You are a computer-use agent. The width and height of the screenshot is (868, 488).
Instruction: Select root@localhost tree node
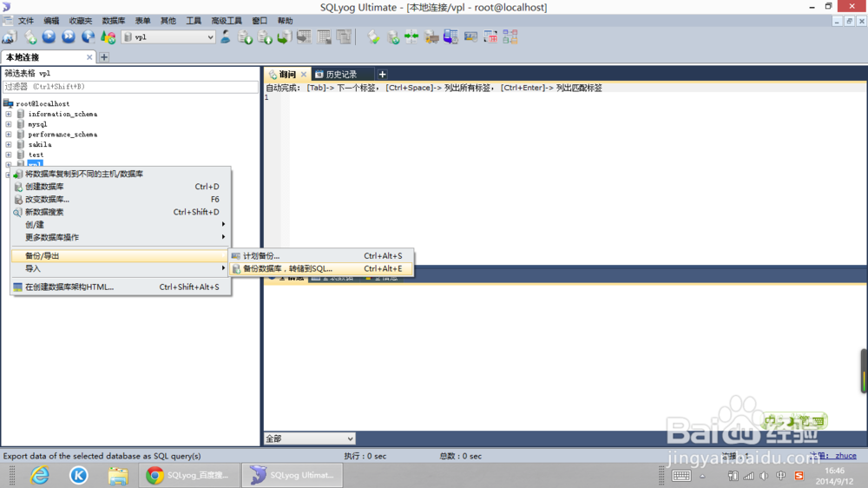point(43,103)
